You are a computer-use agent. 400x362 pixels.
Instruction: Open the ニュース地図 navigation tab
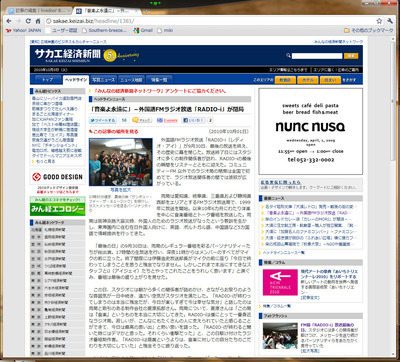click(x=131, y=80)
